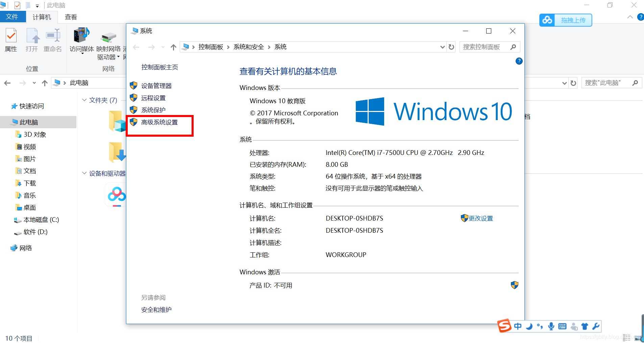Image resolution: width=644 pixels, height=343 pixels.
Task: Click the System window help icon
Action: click(x=519, y=61)
